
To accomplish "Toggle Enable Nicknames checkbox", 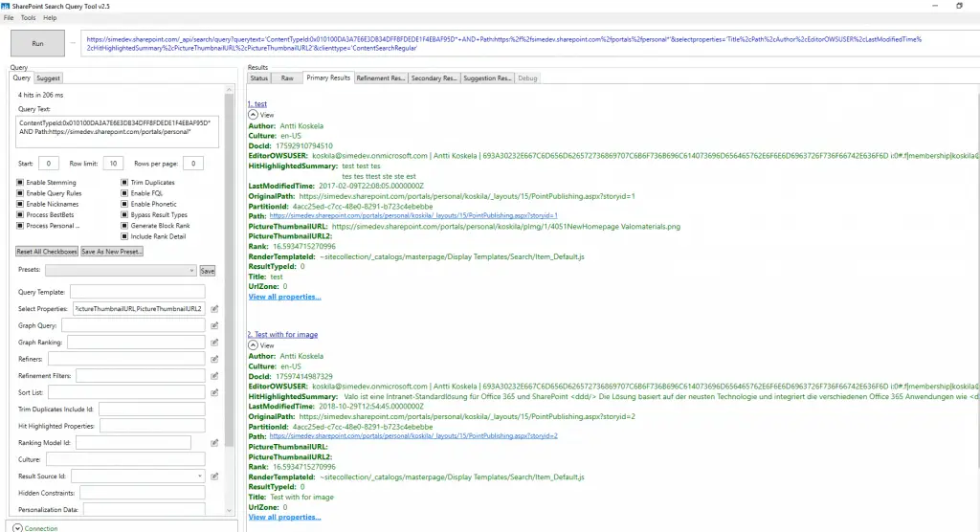I will (x=20, y=204).
